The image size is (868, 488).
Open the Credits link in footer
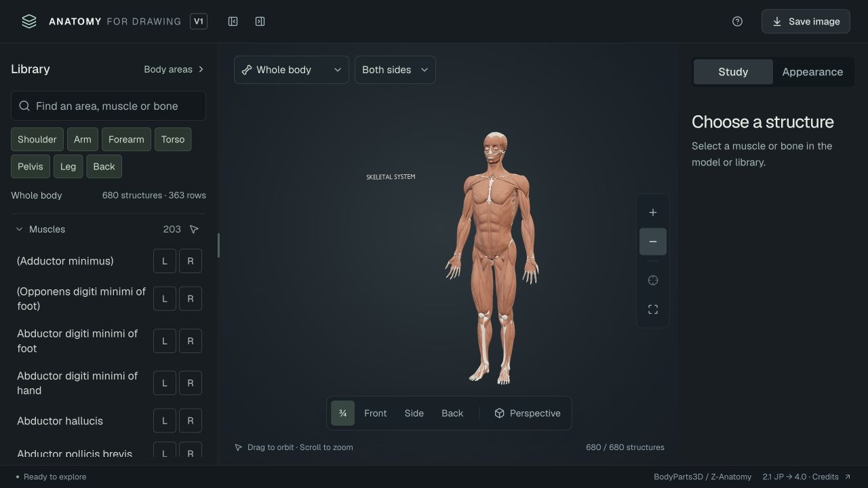click(807, 477)
